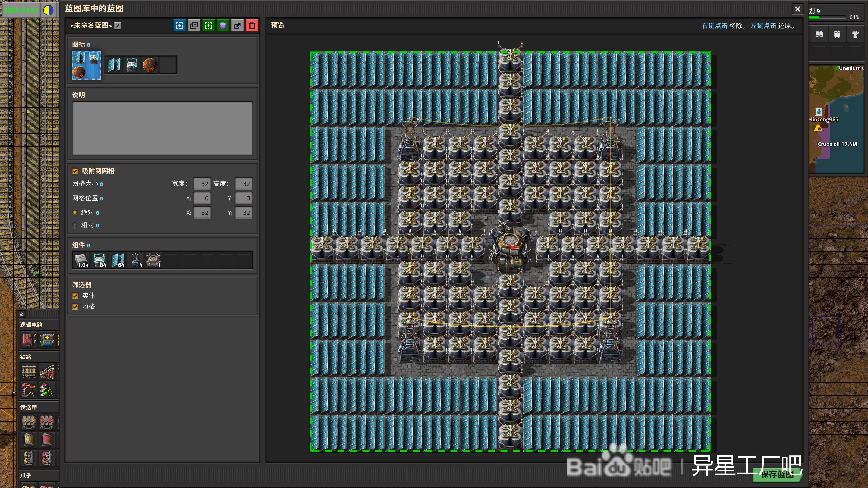Select the rail ramp item under 铁路

(47, 372)
